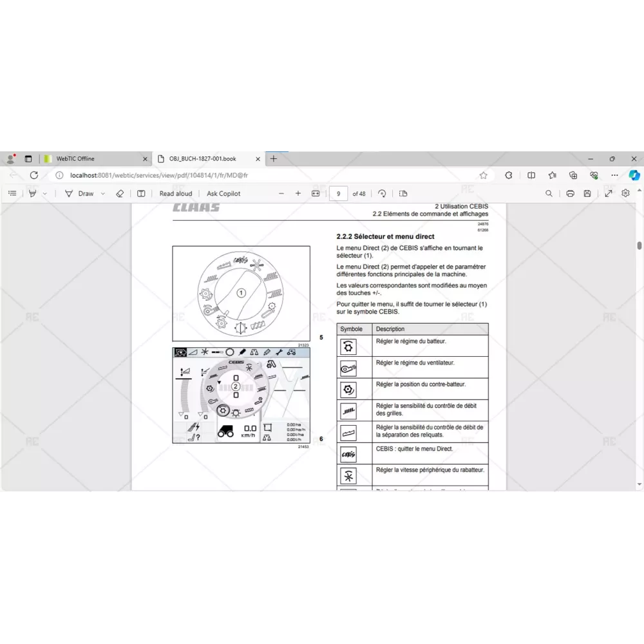Expand the highlight tool options arrow

tap(44, 194)
